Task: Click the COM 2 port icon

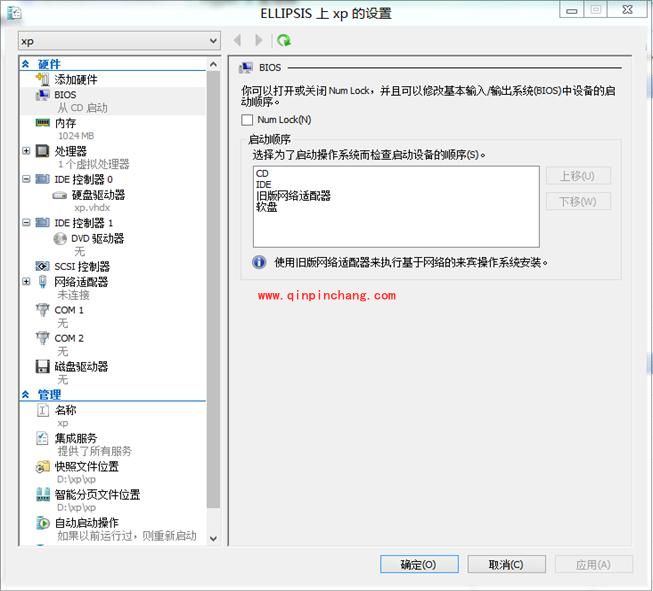Action: 42,338
